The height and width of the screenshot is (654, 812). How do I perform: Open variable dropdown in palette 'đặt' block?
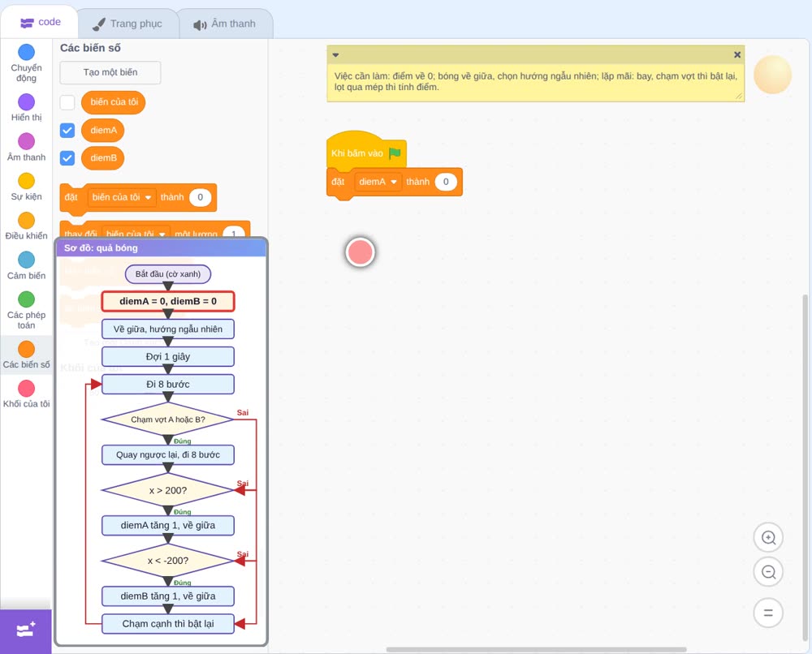click(123, 197)
